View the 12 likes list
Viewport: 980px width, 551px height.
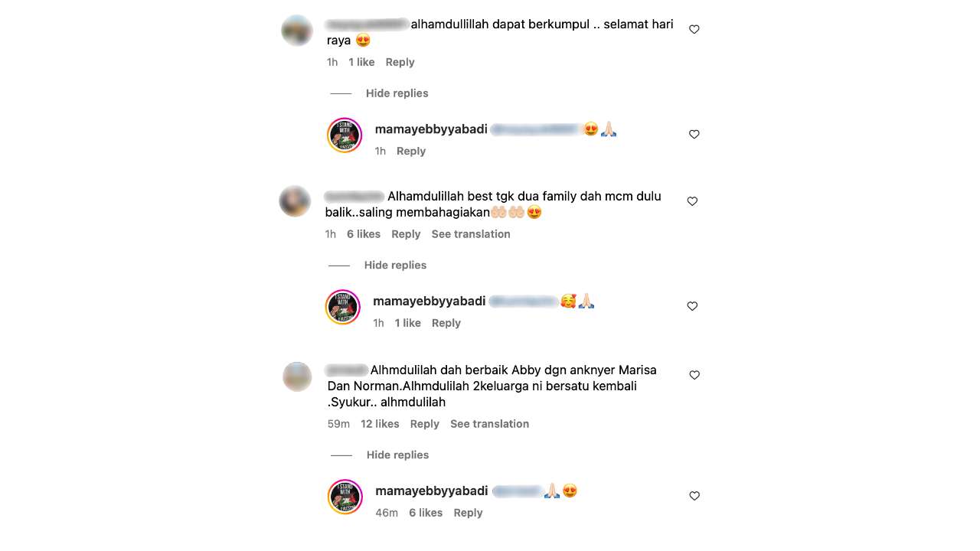(x=380, y=424)
